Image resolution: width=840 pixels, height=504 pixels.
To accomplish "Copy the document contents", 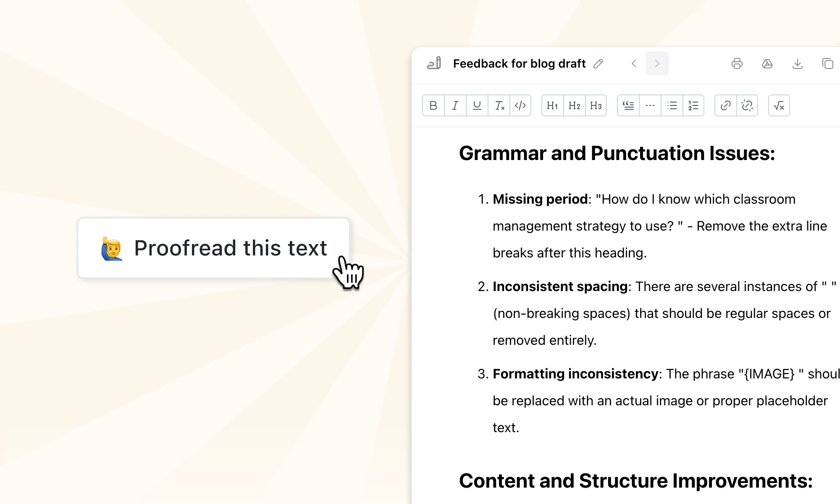I will pyautogui.click(x=828, y=63).
